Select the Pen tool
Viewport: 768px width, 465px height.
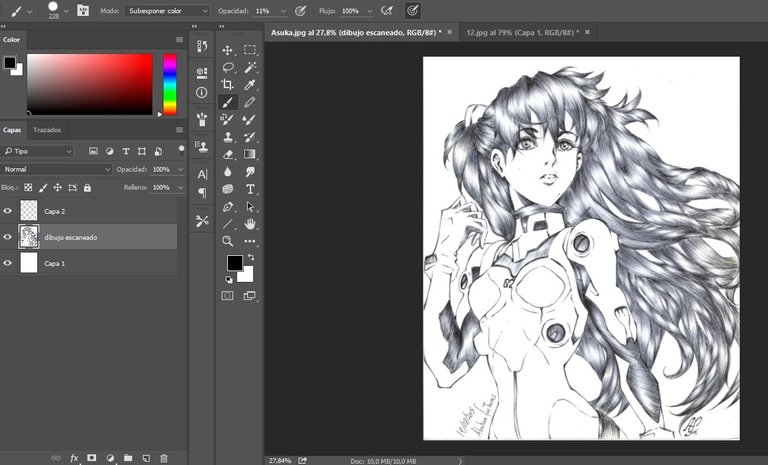227,207
